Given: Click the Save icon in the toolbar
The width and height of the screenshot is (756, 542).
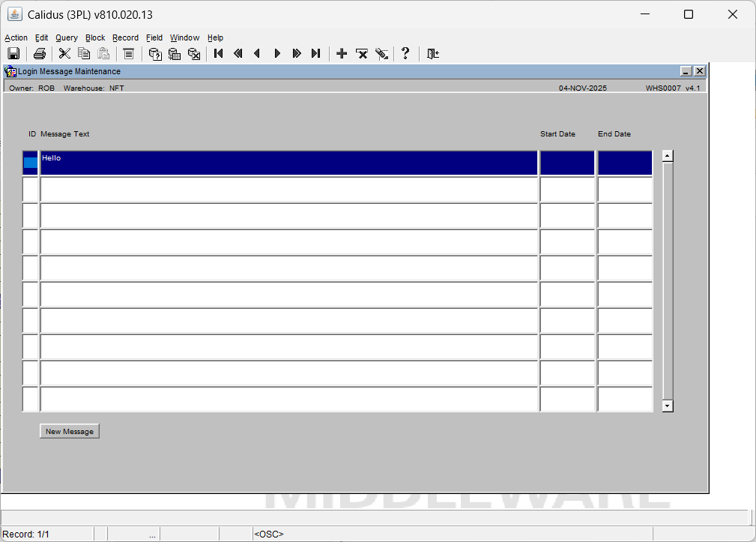Looking at the screenshot, I should 13,53.
